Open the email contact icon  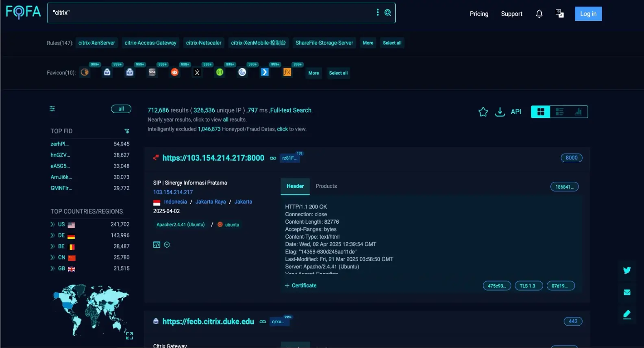tap(627, 292)
